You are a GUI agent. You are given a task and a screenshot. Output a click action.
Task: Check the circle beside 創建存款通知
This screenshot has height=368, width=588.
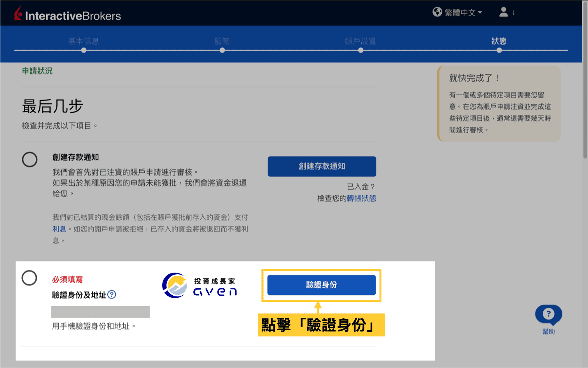click(29, 159)
